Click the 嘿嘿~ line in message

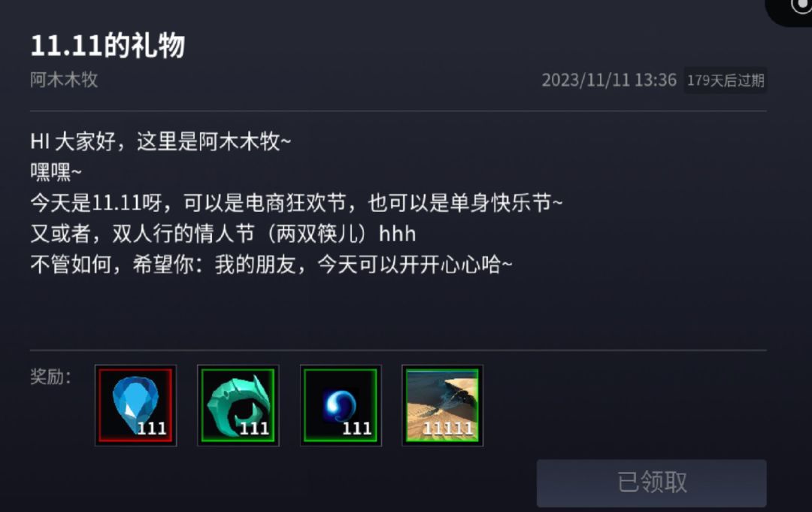(x=56, y=172)
